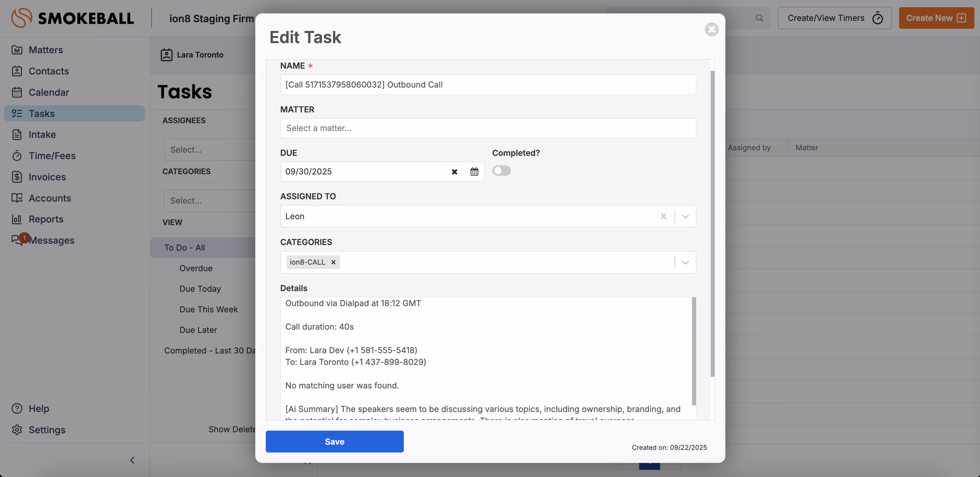Screen dimensions: 980x477
Task: Toggle the Completed? switch
Action: 501,170
